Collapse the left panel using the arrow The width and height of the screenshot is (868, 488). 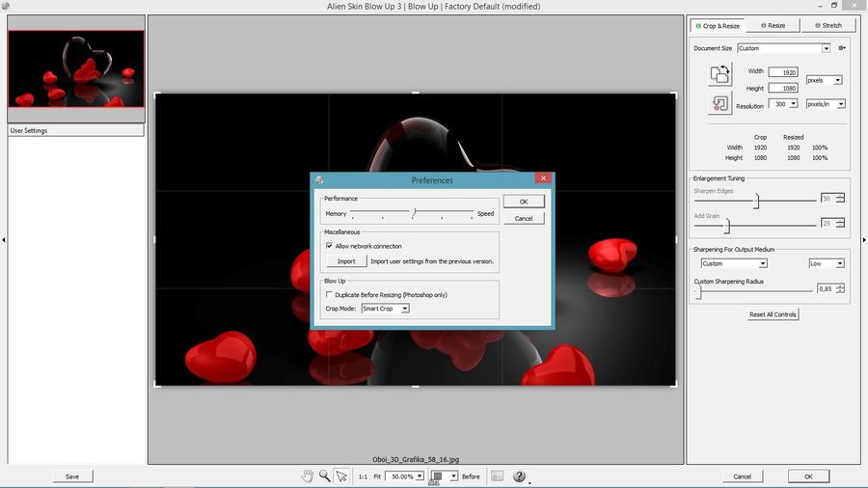point(3,240)
